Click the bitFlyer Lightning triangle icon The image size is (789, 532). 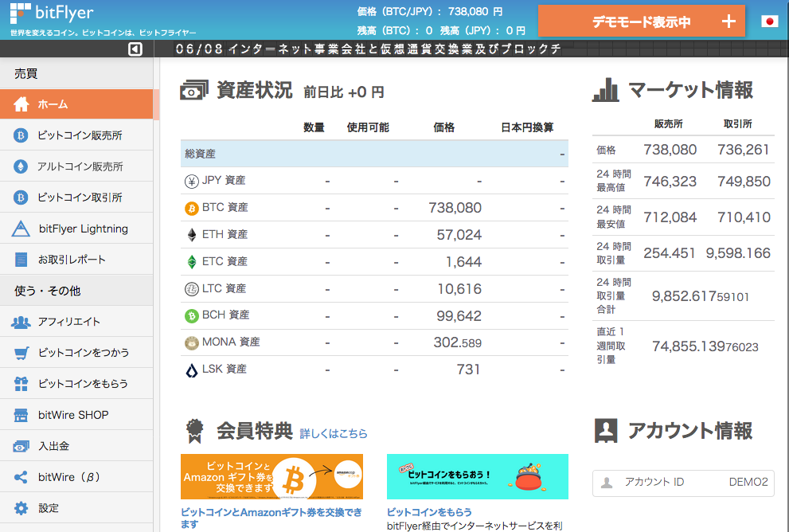[x=21, y=229]
